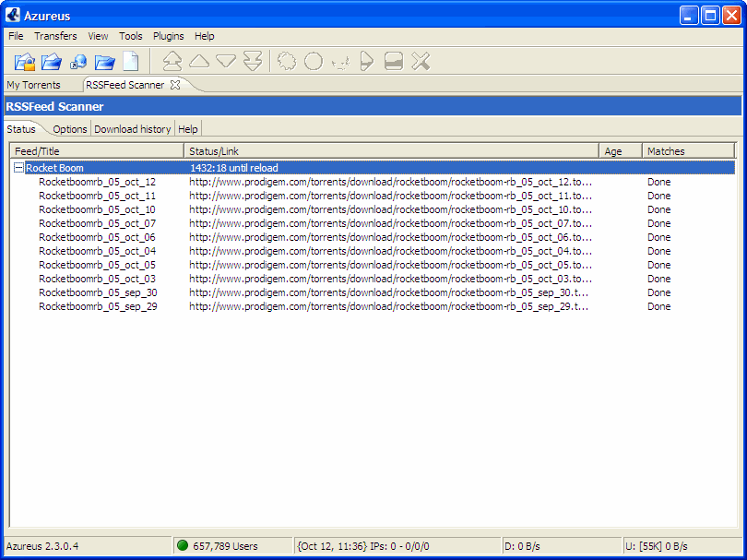Open the Download history sub-tab
Viewport: 747px width, 560px height.
pyautogui.click(x=133, y=129)
